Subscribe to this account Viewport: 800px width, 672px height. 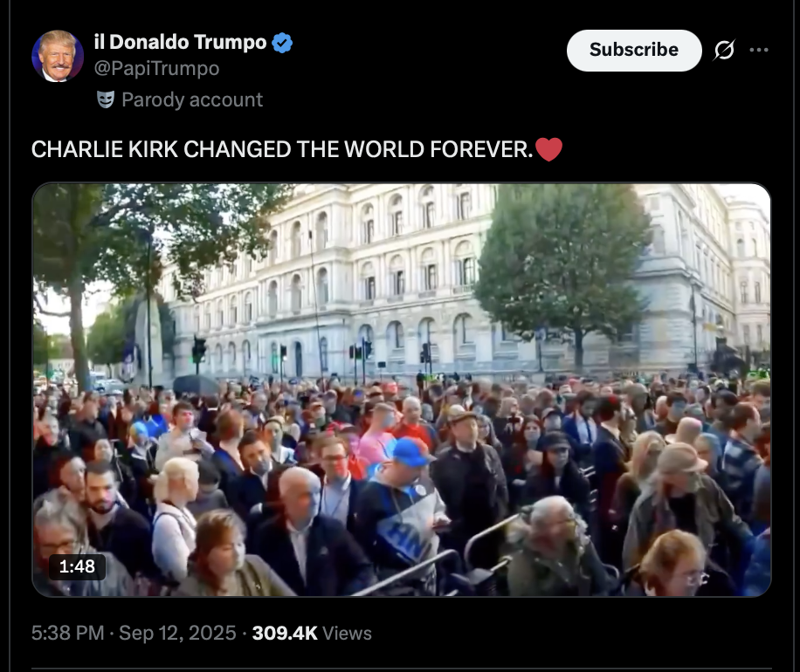click(634, 50)
